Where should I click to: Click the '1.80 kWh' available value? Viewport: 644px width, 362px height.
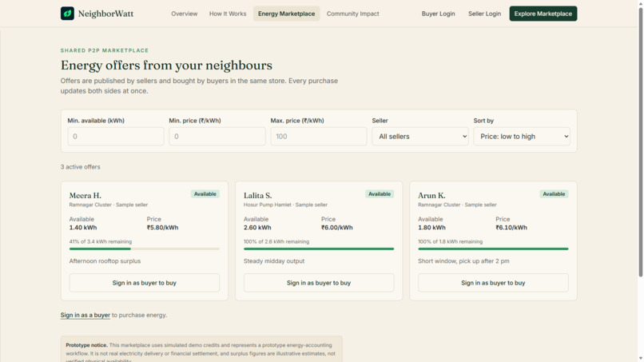pos(431,228)
